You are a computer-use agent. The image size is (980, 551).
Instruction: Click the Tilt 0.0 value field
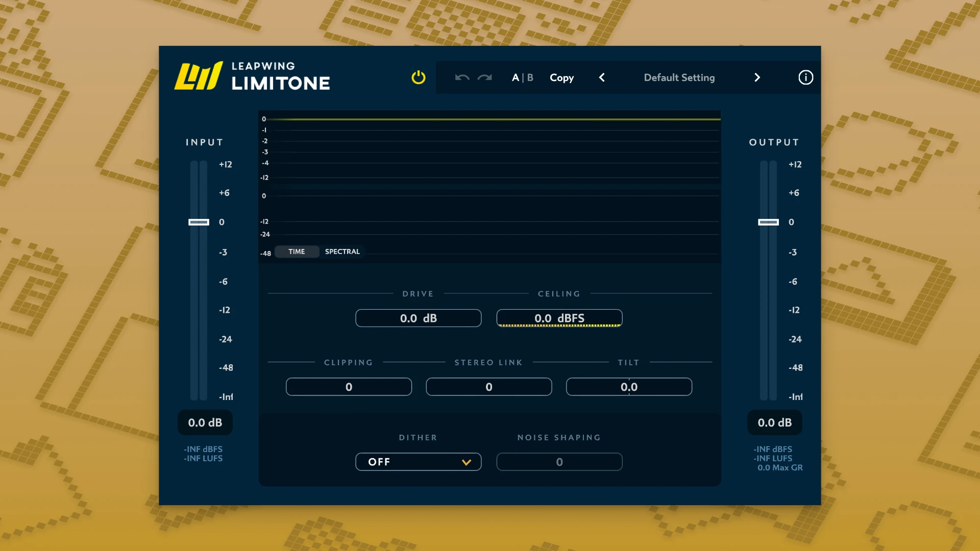(629, 387)
